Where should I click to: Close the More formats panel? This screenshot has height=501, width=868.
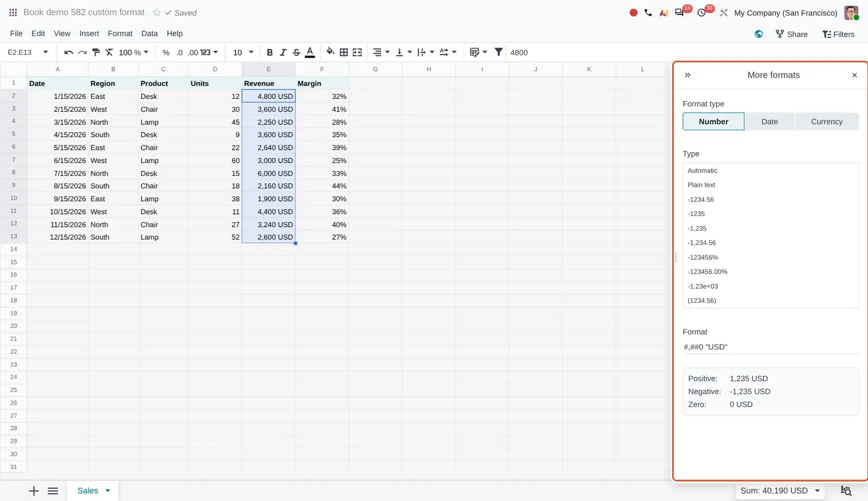coord(854,75)
